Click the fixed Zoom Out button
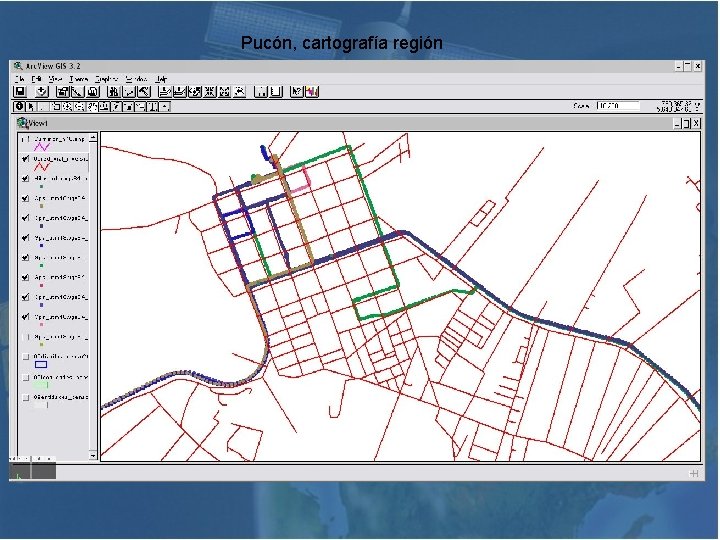Screen dimensions: 720x540 [225, 92]
